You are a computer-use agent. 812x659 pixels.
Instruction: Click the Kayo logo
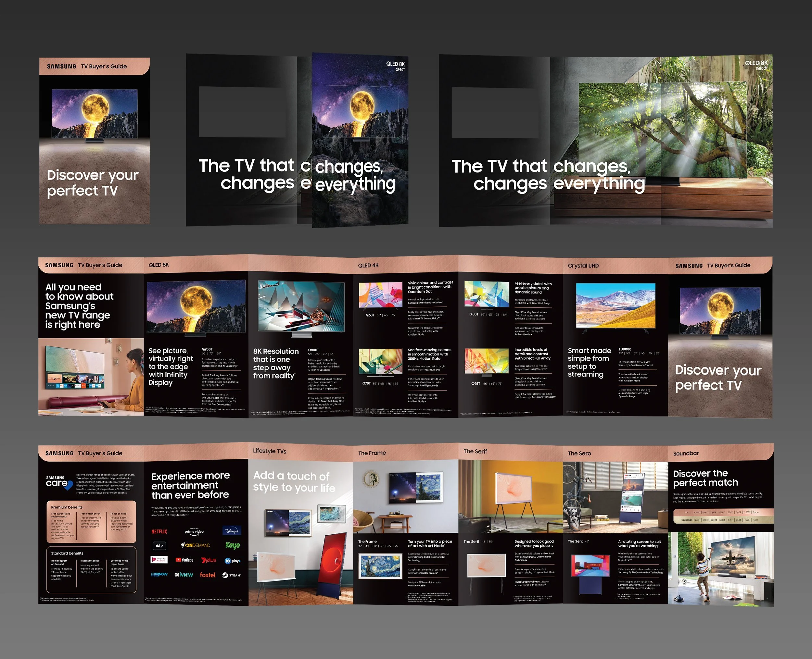(233, 545)
